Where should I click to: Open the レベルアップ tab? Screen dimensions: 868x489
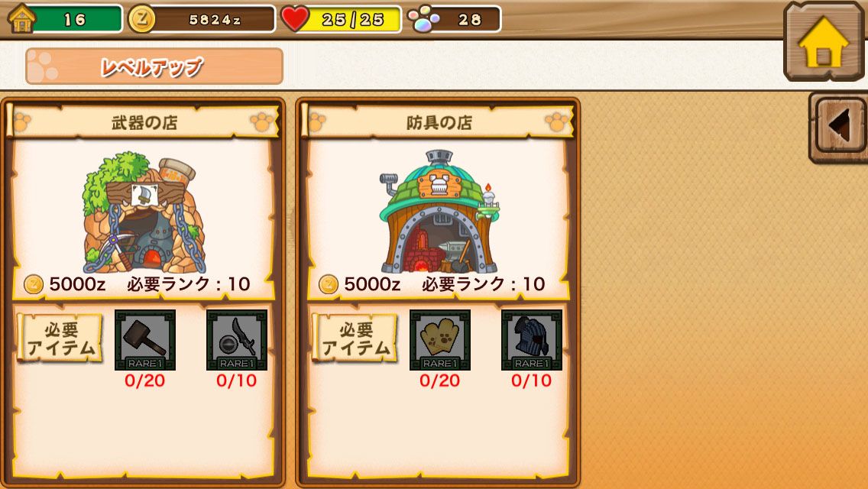tap(154, 66)
